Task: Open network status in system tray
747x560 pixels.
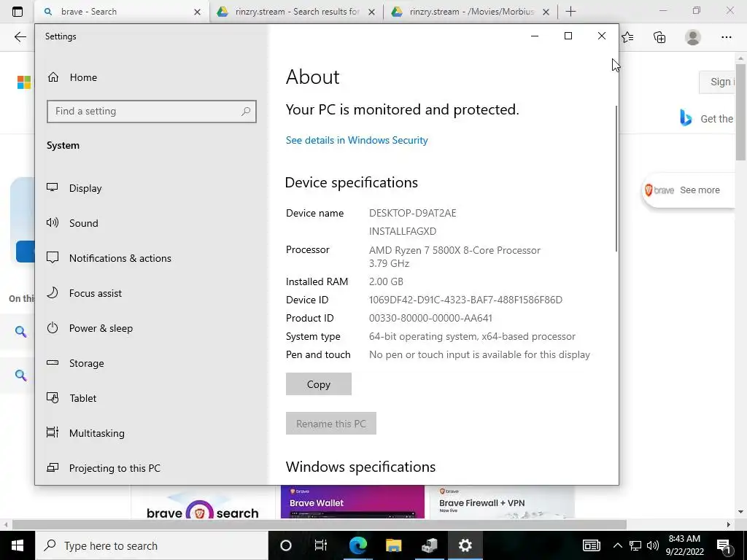Action: tap(635, 545)
